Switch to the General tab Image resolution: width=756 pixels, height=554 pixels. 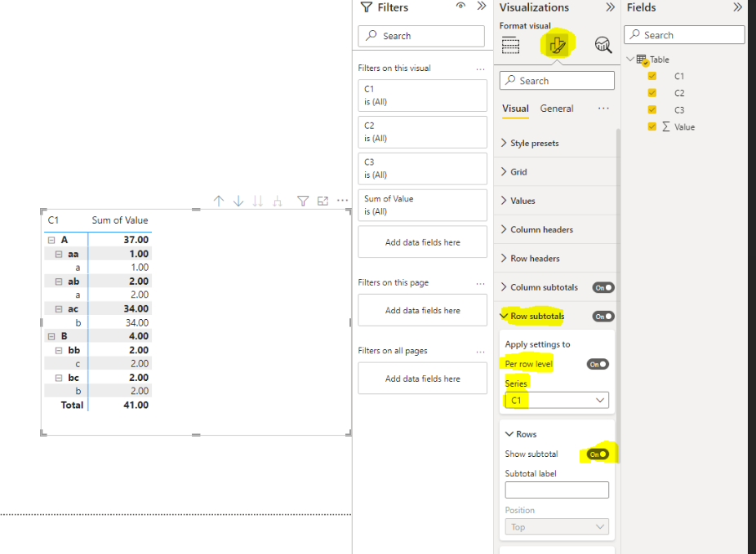[557, 109]
